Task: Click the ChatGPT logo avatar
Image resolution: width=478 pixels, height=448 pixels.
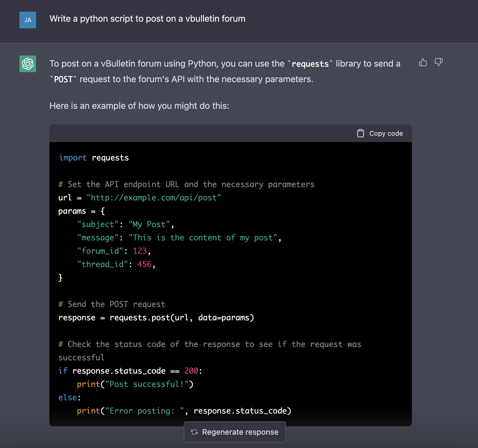Action: click(28, 64)
